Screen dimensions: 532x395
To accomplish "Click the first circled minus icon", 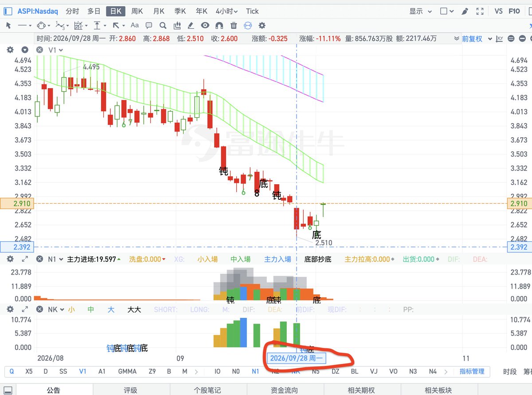I will coord(511,39).
